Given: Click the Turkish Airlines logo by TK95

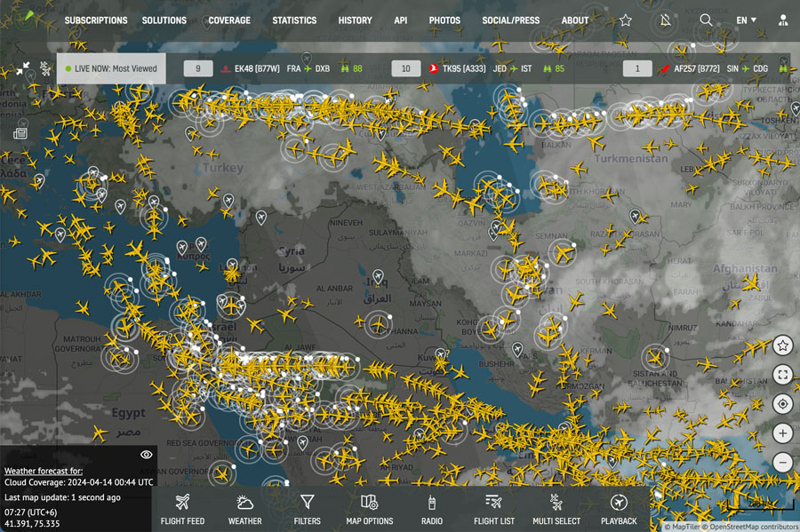Looking at the screenshot, I should (434, 68).
